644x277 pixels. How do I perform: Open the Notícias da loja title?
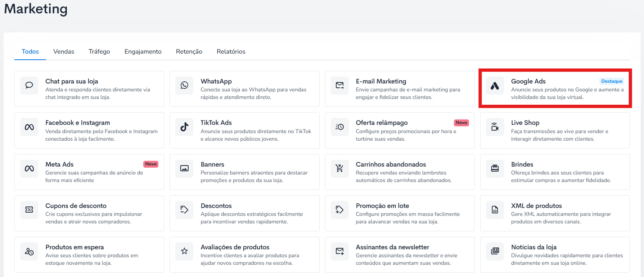click(x=534, y=247)
